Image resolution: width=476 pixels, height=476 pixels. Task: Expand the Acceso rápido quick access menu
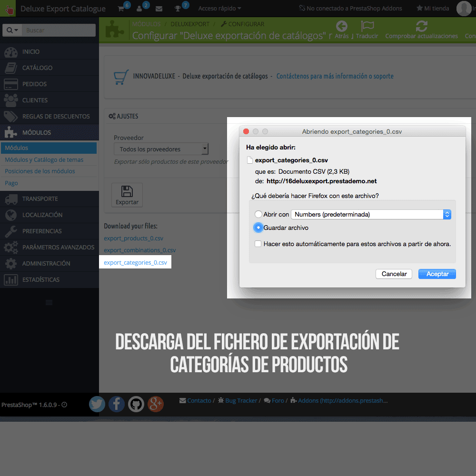(219, 9)
